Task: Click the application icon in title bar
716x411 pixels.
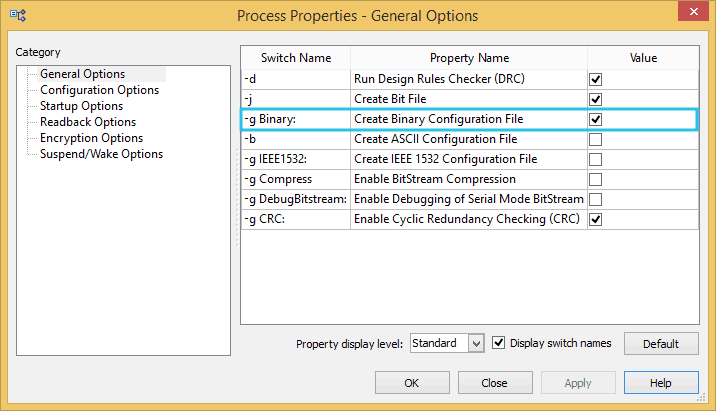Action: coord(19,16)
